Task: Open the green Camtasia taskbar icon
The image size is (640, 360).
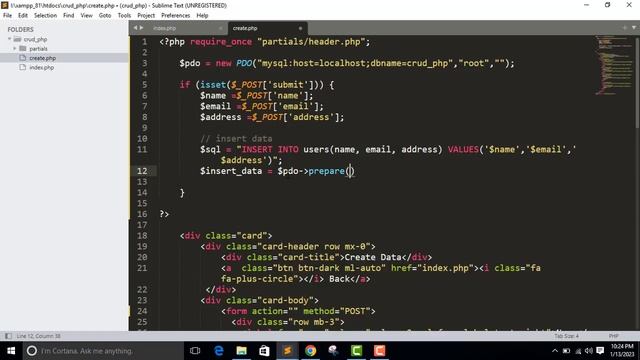Action: 356,351
